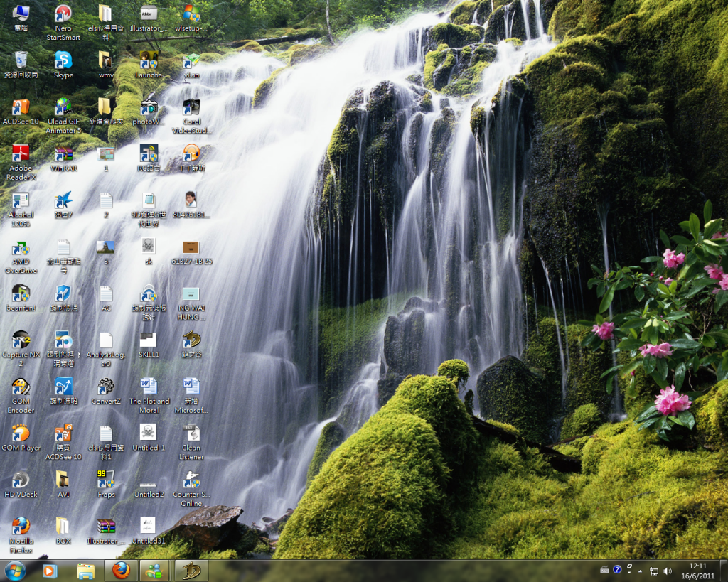Click the Capture NX 2 icon

tap(21, 340)
